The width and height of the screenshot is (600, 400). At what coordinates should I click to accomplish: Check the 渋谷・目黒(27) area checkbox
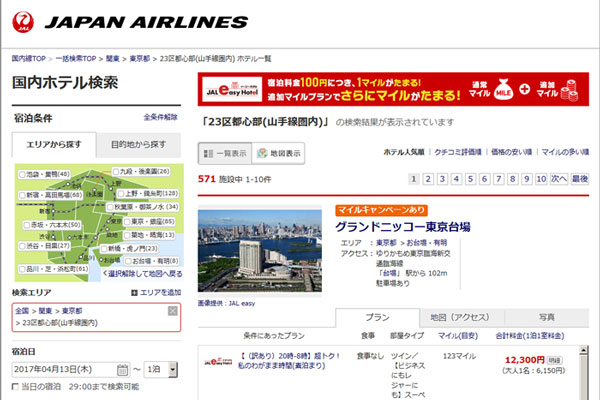coord(22,246)
